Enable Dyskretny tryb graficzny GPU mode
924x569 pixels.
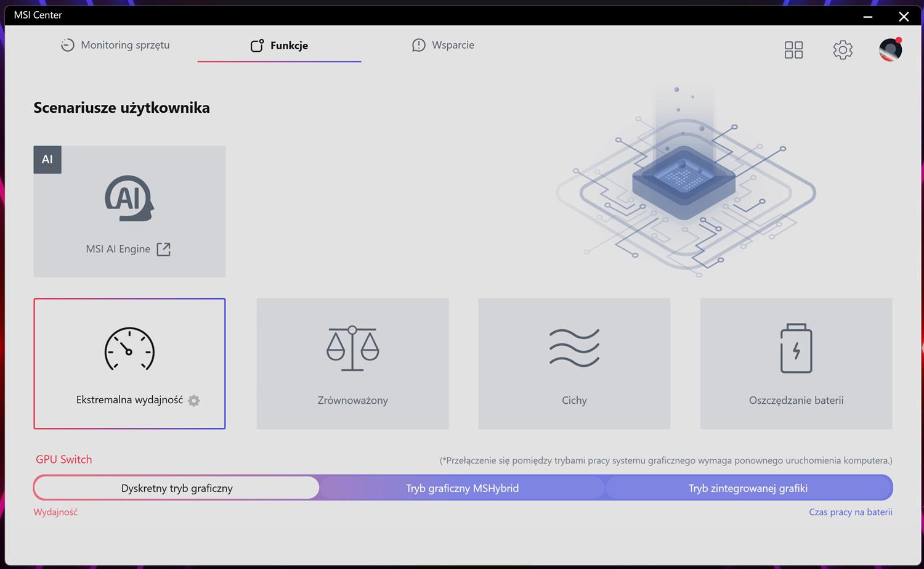tap(177, 488)
